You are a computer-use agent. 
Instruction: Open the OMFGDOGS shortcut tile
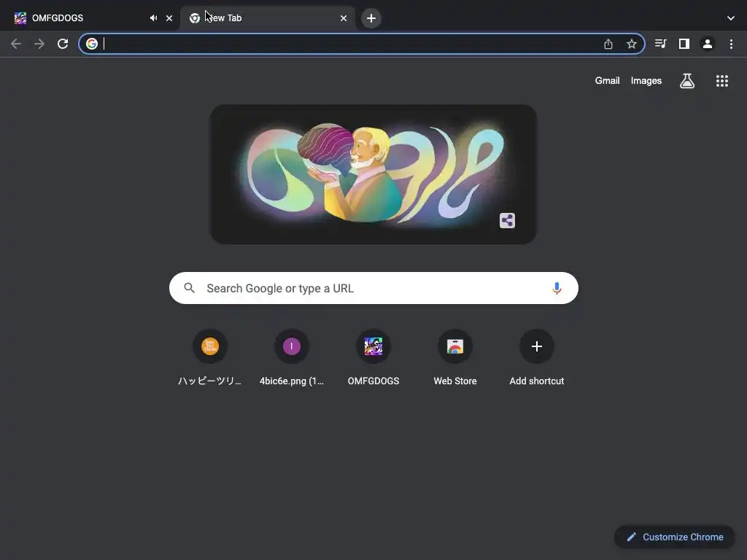point(373,358)
